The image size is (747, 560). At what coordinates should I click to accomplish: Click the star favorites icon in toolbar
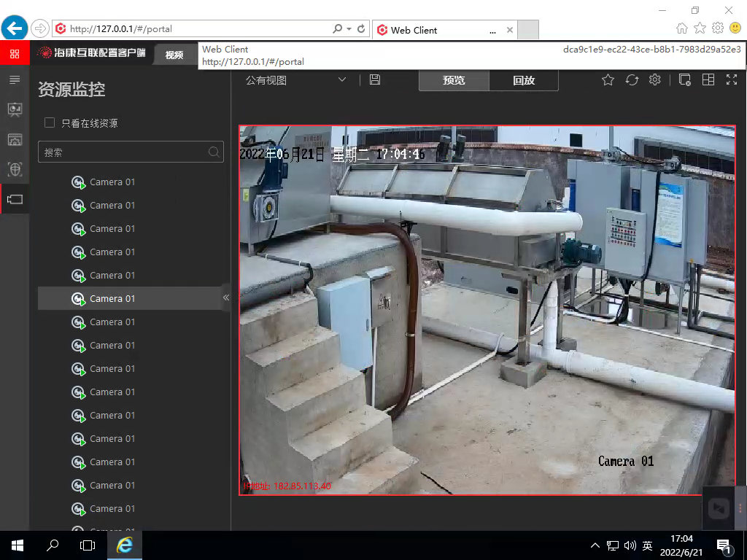click(608, 80)
